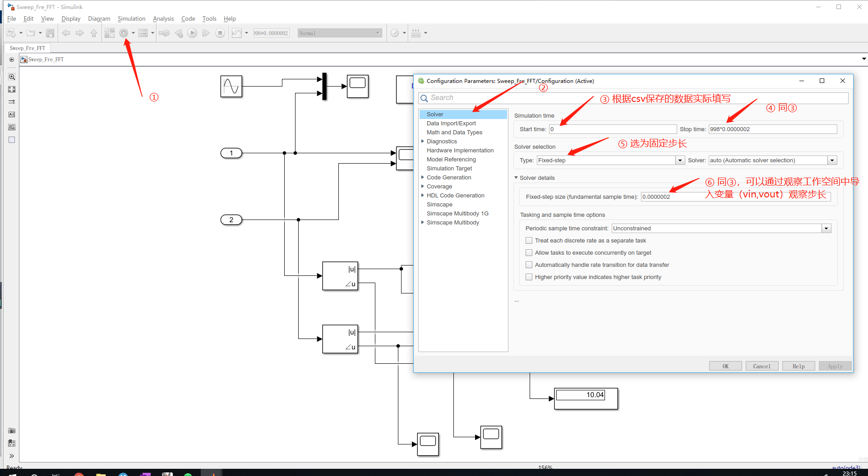
Task: Click the Run simulation icon
Action: pyautogui.click(x=192, y=32)
